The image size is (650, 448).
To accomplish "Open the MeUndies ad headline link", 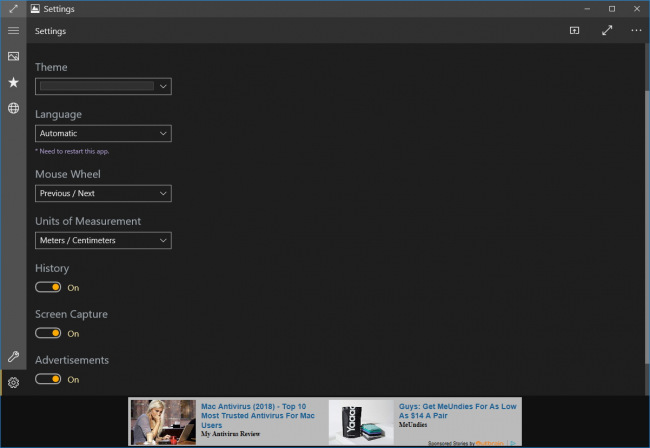I will (x=457, y=411).
